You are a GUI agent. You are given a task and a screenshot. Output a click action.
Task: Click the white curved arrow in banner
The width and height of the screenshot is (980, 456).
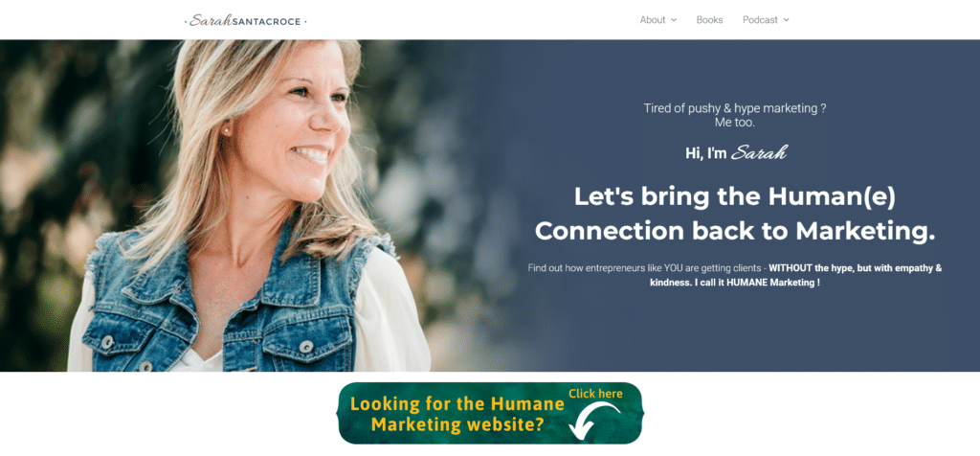point(594,420)
